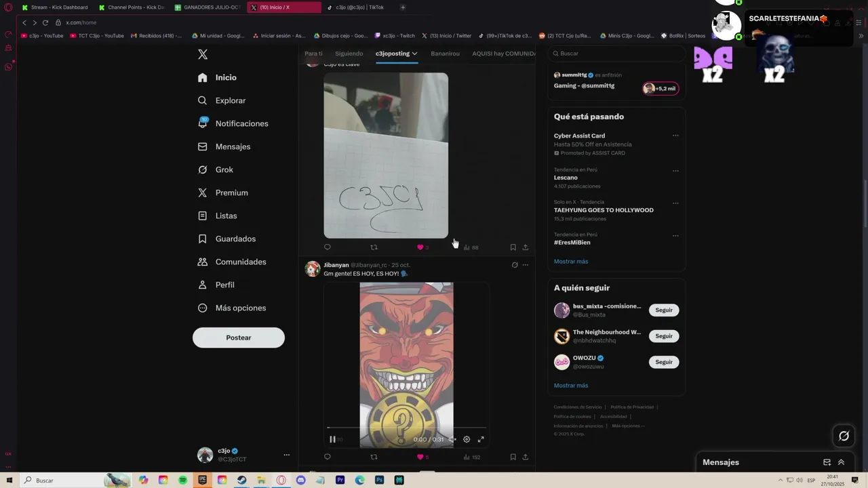Open more options on Jibanyan post
This screenshot has width=868, height=488.
pyautogui.click(x=525, y=265)
